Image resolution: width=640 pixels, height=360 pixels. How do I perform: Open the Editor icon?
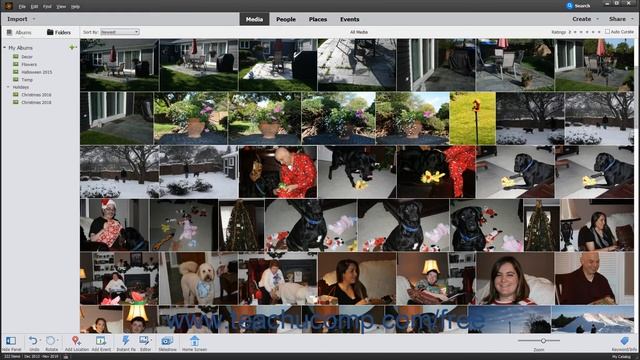[144, 340]
